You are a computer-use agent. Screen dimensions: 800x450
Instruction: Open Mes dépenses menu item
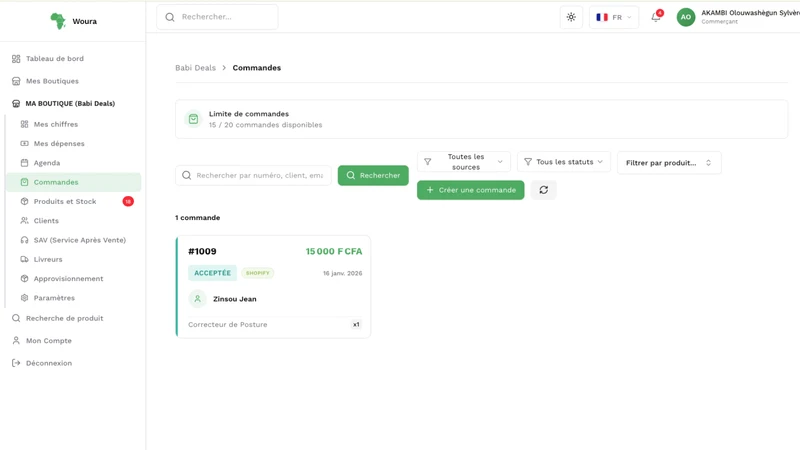coord(59,144)
